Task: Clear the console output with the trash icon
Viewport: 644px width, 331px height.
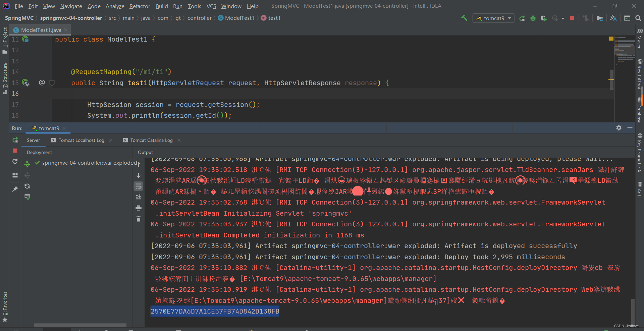Action: click(x=139, y=219)
